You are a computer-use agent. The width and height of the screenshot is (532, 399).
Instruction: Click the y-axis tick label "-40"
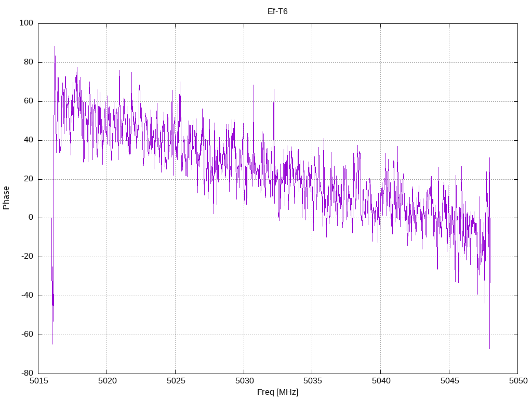27,296
